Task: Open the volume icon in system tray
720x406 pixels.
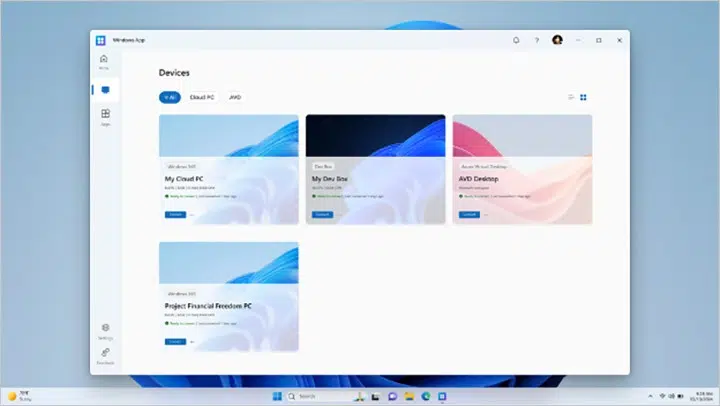Action: click(x=671, y=396)
